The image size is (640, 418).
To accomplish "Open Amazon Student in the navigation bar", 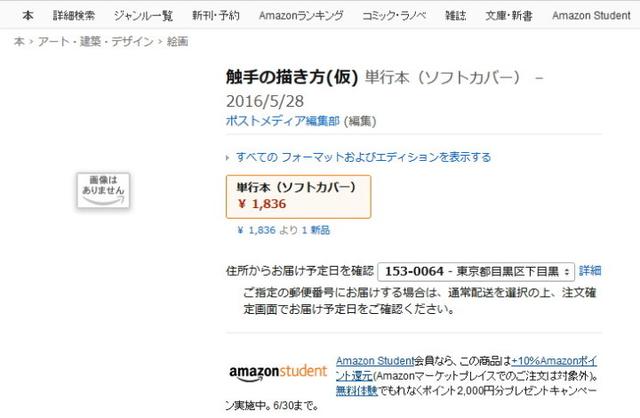I will 590,15.
